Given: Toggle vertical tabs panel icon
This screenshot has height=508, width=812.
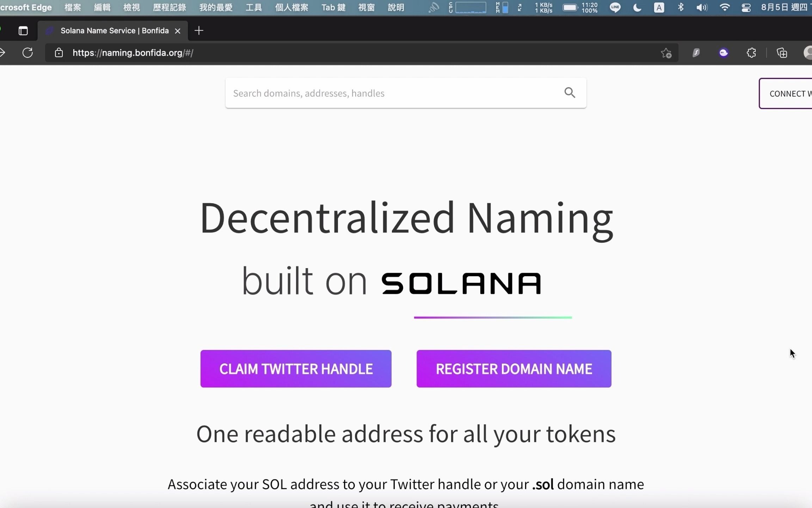Looking at the screenshot, I should [x=23, y=31].
